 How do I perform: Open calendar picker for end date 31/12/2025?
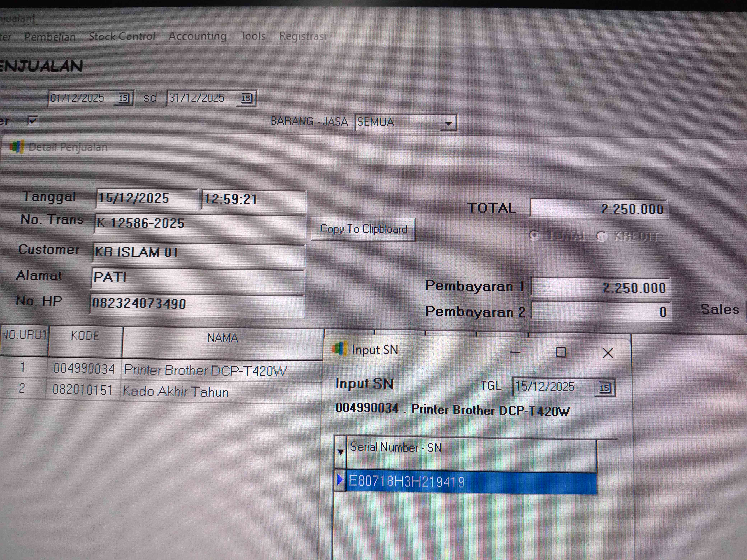[247, 99]
